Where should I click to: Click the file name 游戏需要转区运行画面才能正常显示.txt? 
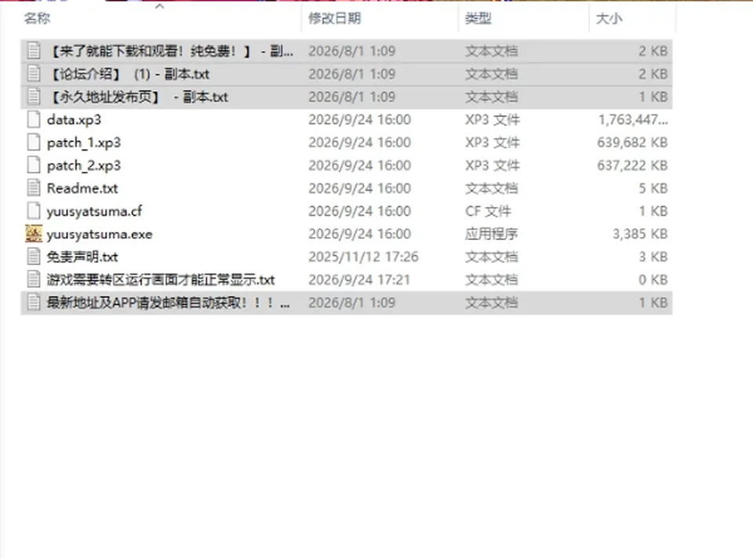coord(161,279)
